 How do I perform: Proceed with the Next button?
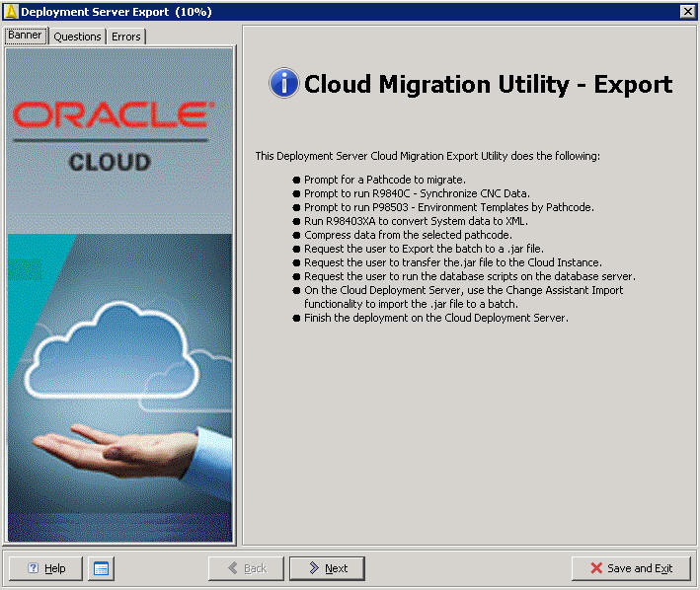click(327, 568)
